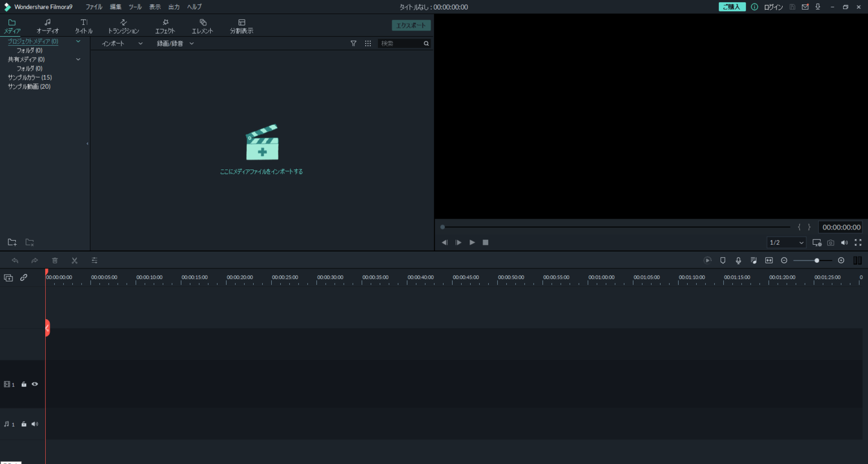Click the Undo icon above the timeline
Screen dimensions: 868x464
(15, 261)
